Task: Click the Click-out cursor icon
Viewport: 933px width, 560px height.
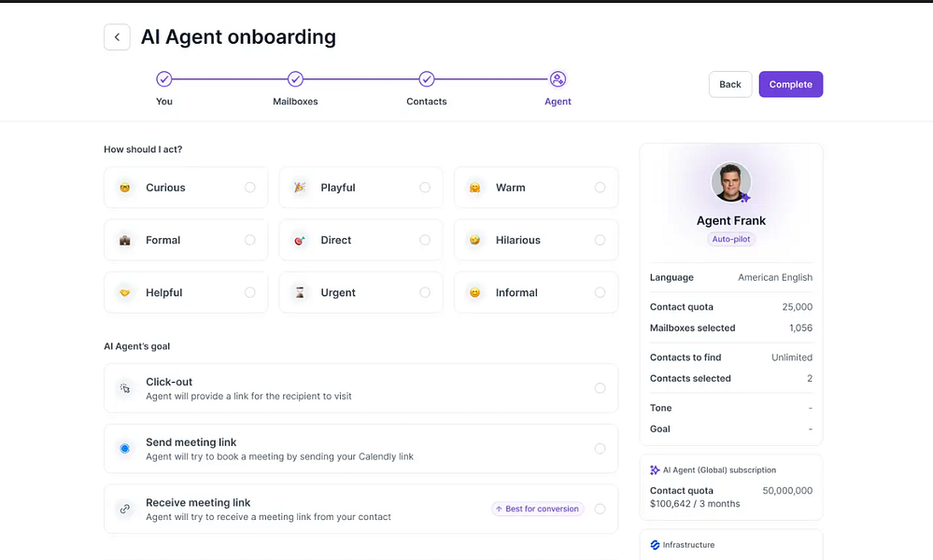Action: point(125,388)
